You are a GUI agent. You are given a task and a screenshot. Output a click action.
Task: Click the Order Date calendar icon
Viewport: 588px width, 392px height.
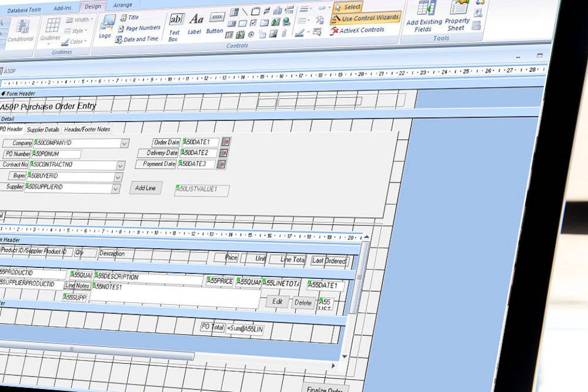(x=225, y=142)
